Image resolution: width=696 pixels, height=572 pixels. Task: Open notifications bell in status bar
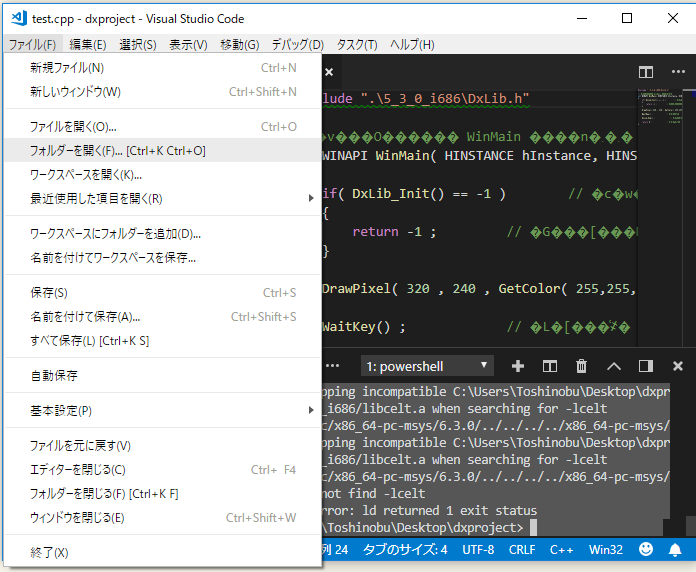click(675, 549)
